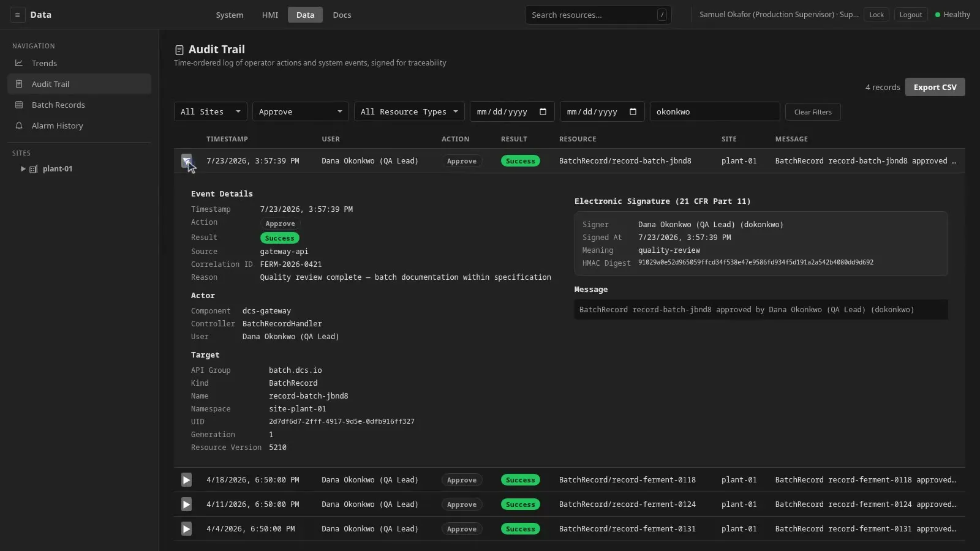The width and height of the screenshot is (980, 551).
Task: Click BatchRecord/record-ferment-0131 resource cell
Action: [x=627, y=529]
